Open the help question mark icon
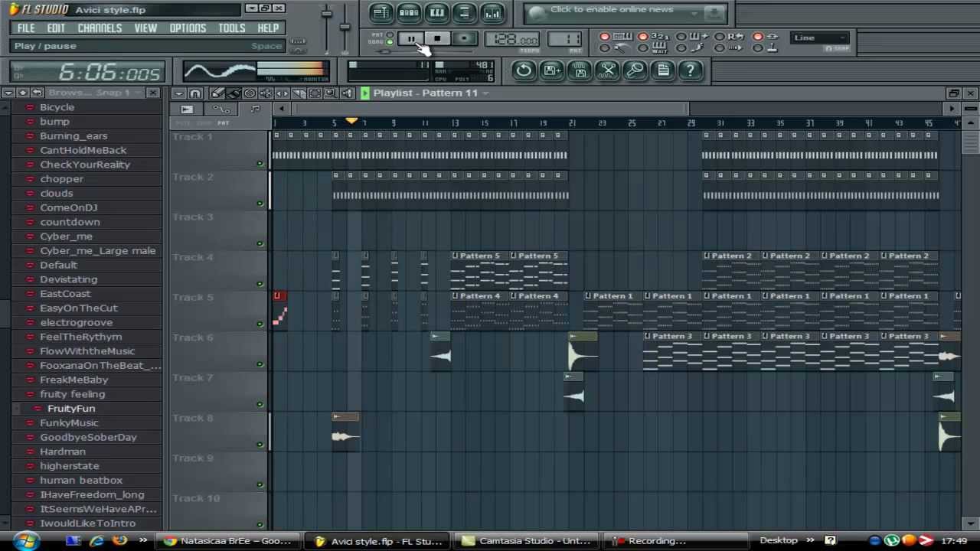 (x=690, y=70)
